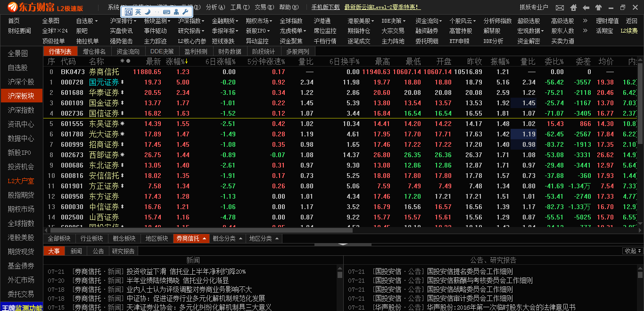
Task: Click the star marker beside 光大证券
Action: coord(123,134)
